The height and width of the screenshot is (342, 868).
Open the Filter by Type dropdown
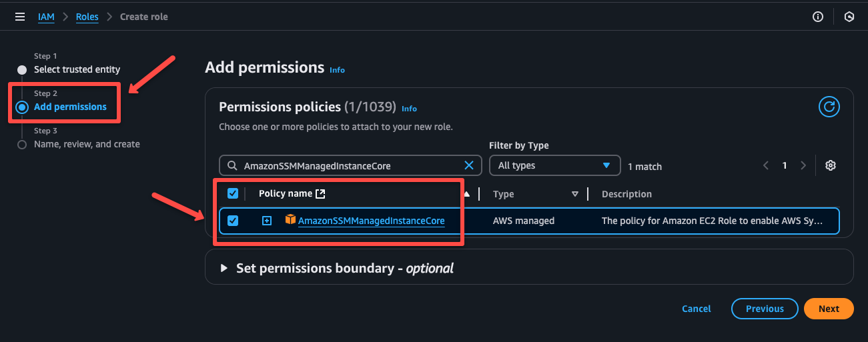pos(555,165)
